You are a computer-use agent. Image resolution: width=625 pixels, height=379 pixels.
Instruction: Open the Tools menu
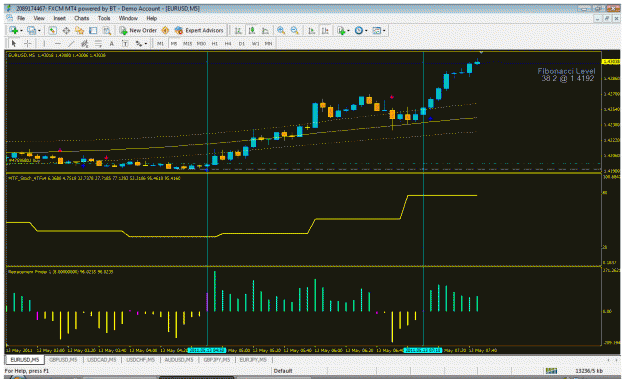pos(104,18)
